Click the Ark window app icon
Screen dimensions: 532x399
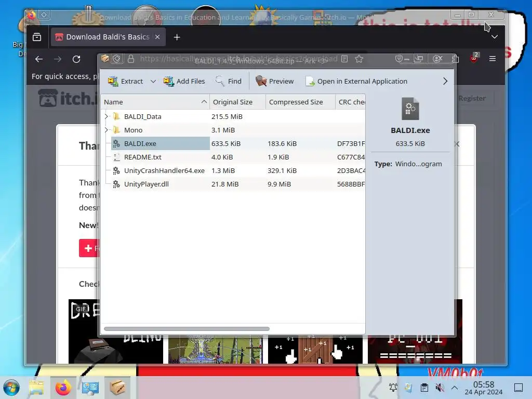coord(105,59)
